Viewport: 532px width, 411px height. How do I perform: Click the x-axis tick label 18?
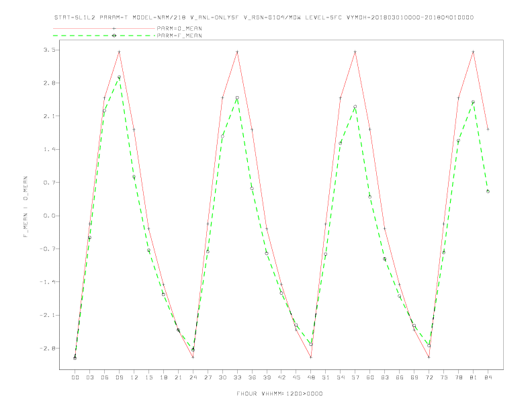tap(163, 377)
